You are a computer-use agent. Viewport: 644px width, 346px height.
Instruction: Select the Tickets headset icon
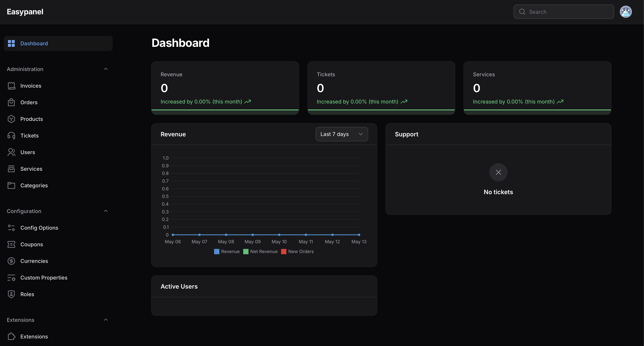[x=12, y=135]
